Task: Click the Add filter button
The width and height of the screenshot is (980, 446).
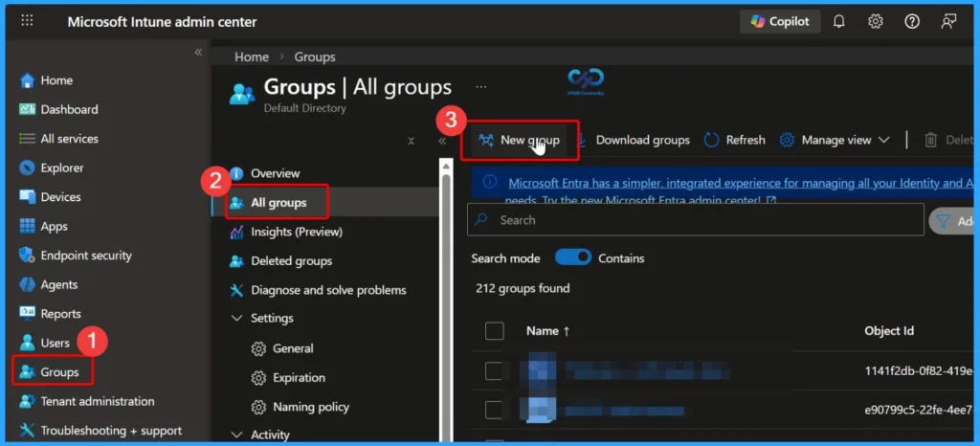Action: coord(952,221)
